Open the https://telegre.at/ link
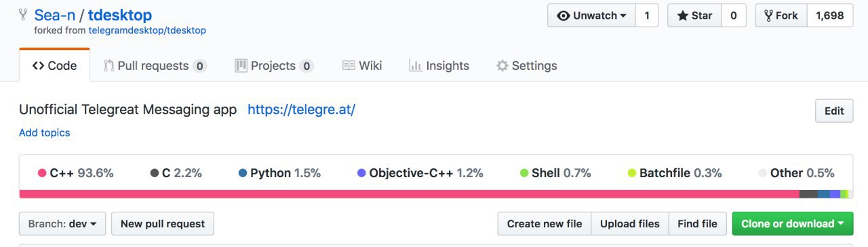 coord(301,110)
